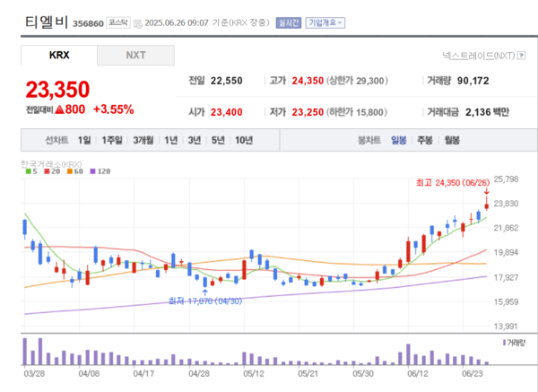Show the 5년 line chart
The image size is (538, 392).
[x=218, y=140]
